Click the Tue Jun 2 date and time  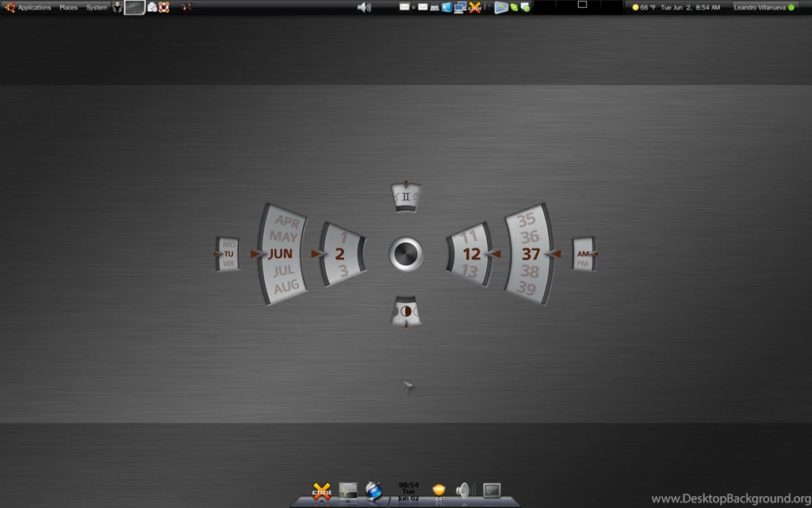click(x=690, y=7)
